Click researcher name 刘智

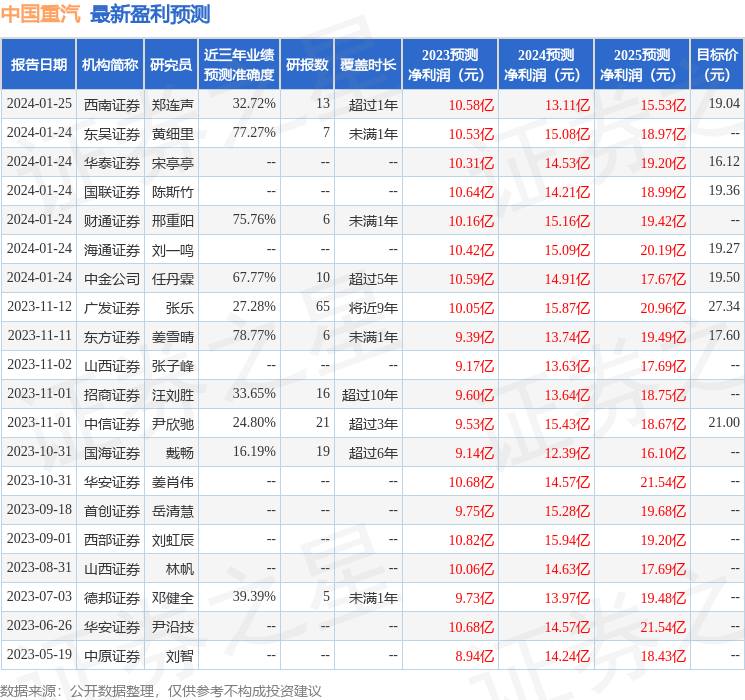point(180,656)
